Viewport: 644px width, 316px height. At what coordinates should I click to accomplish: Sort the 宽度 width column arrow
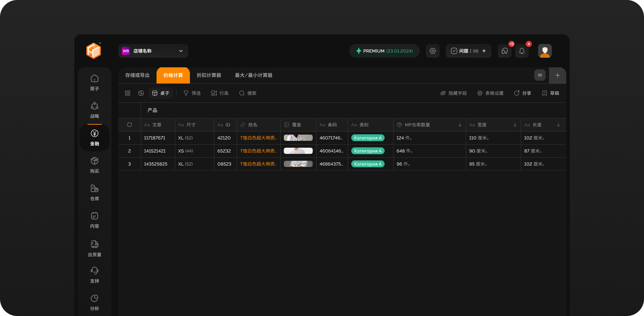tap(515, 125)
